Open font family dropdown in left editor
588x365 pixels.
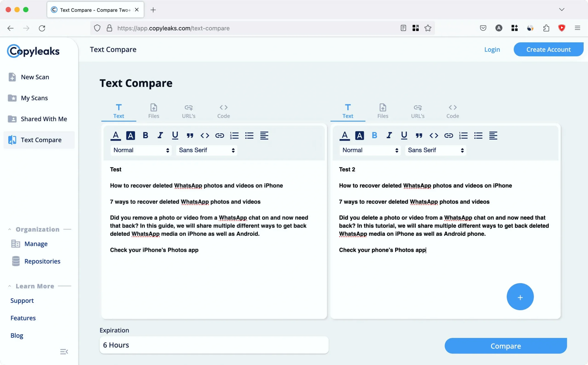point(206,150)
